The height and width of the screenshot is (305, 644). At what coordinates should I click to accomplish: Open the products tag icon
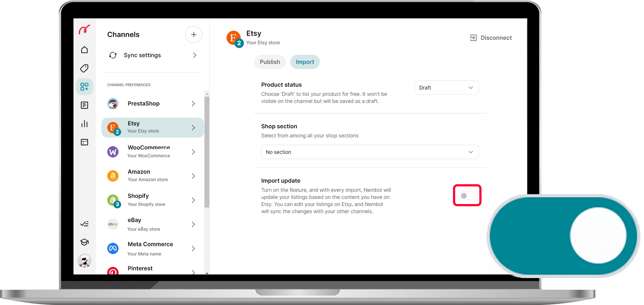coord(84,68)
